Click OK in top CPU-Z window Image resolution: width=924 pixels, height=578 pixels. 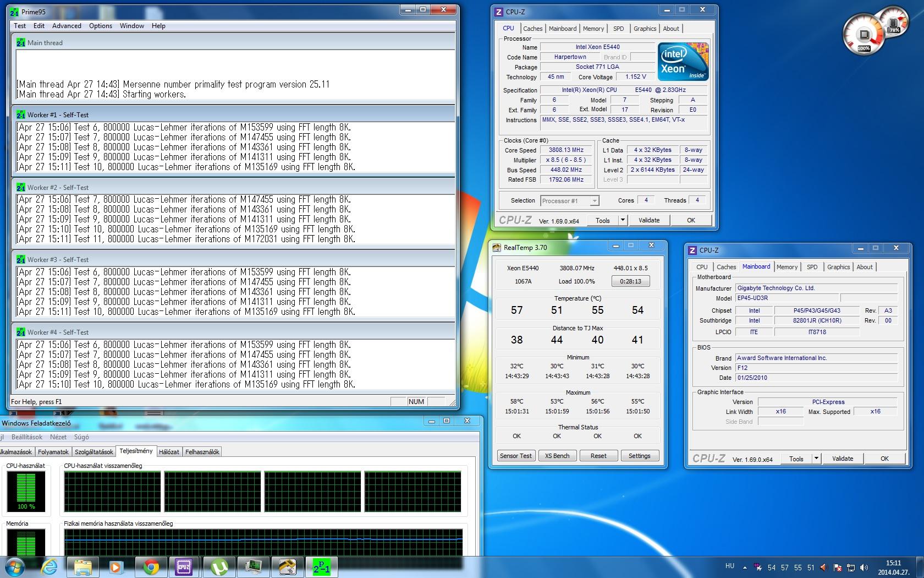(691, 220)
